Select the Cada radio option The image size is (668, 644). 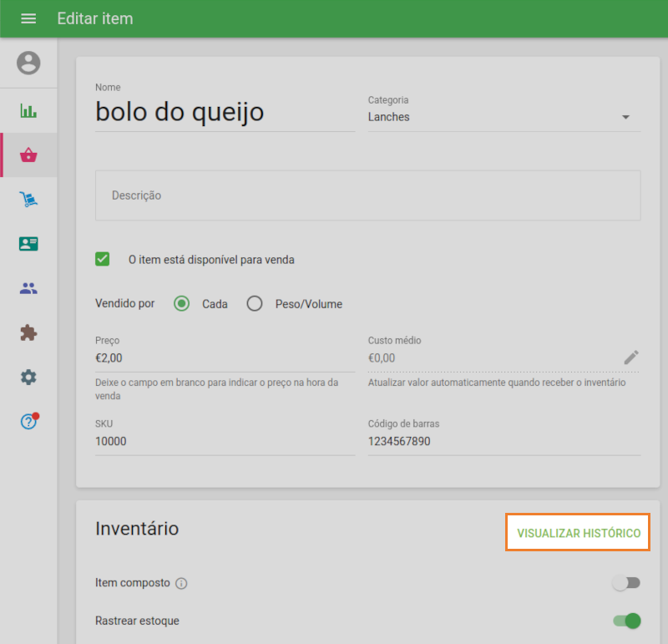[181, 304]
